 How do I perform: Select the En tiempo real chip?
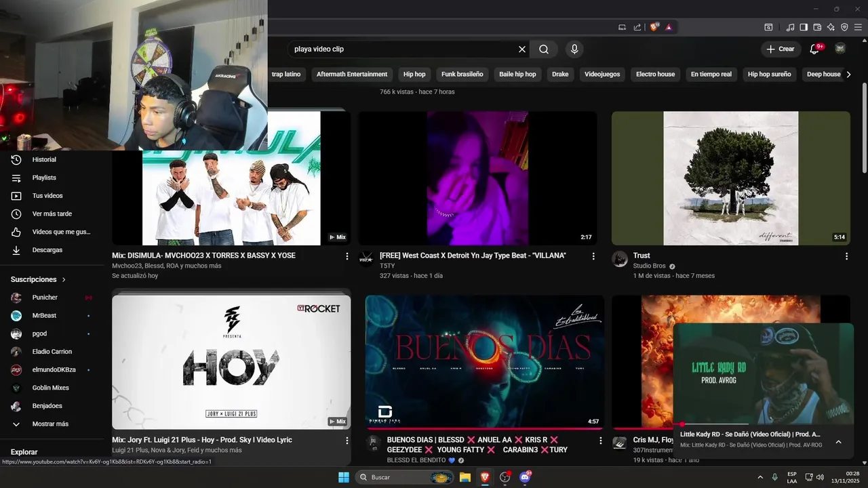[711, 74]
